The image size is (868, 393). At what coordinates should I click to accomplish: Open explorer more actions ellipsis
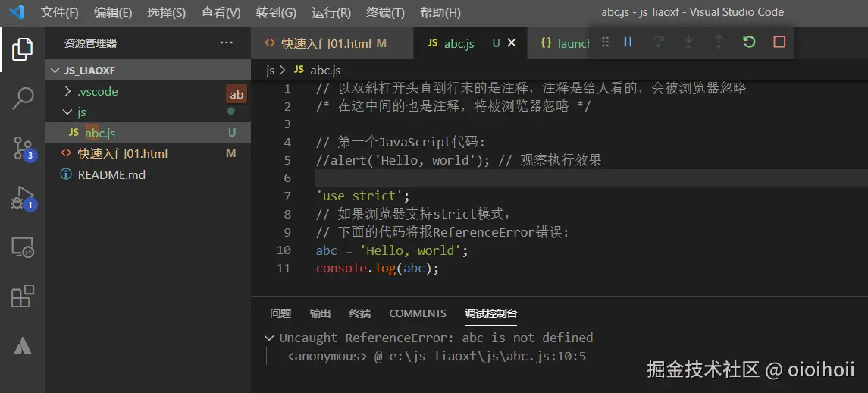(227, 42)
